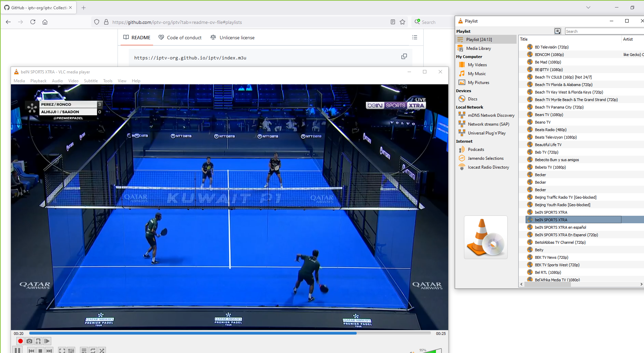Click the browser Search box
The image size is (644, 353).
click(433, 22)
